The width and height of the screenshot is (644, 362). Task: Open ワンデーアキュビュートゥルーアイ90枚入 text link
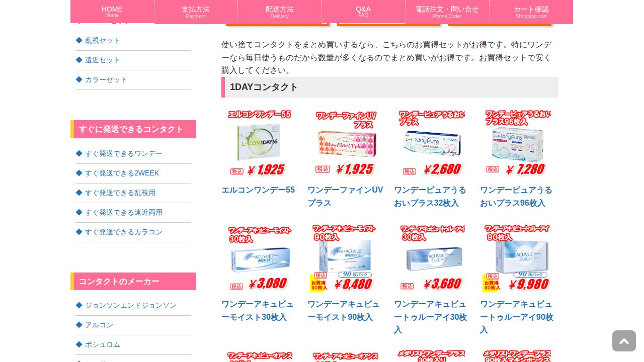[517, 317]
